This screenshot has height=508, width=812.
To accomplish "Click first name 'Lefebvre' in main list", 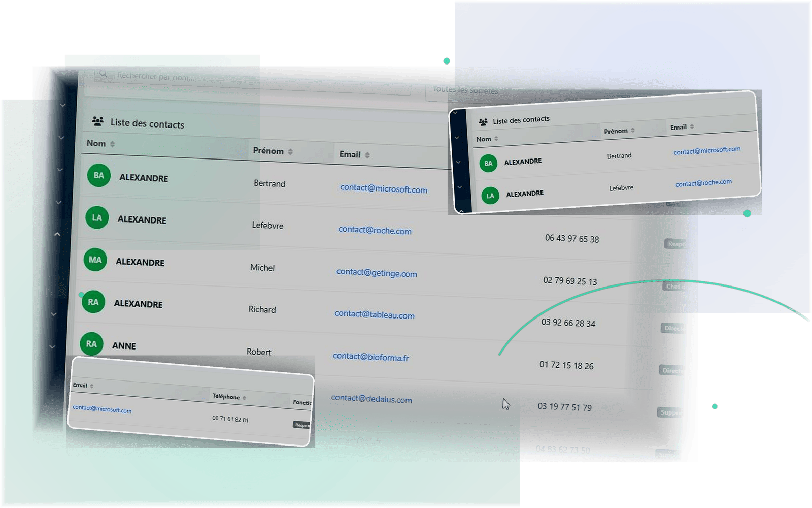I will (x=267, y=225).
